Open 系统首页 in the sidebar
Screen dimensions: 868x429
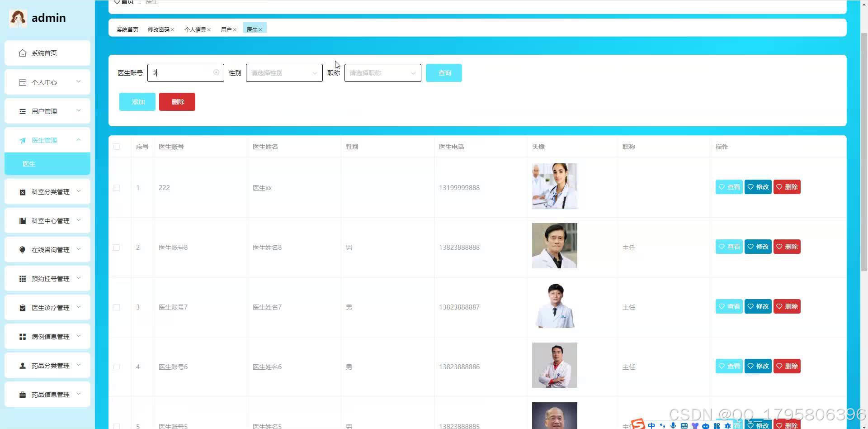[x=47, y=53]
